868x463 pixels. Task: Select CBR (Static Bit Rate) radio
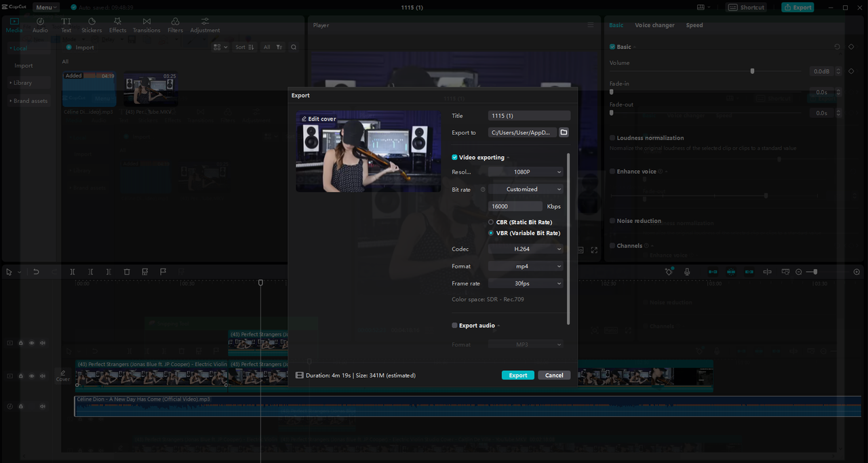click(x=491, y=222)
